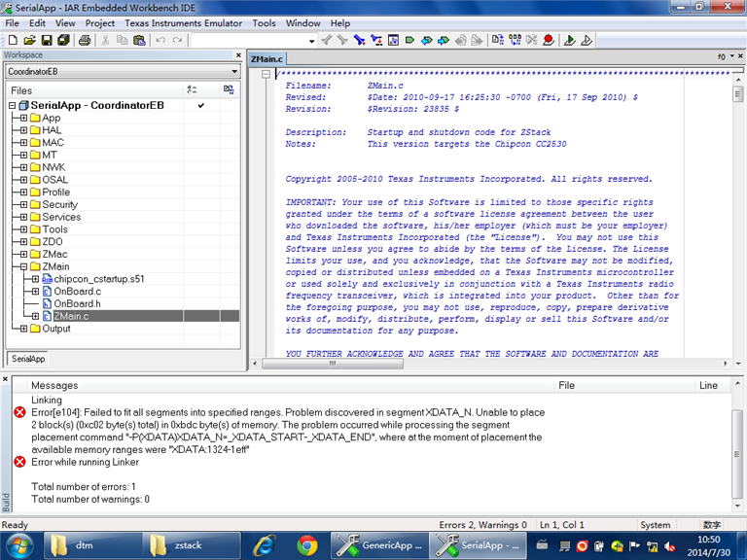Click the editor horizontal scrollbar thumb

pyautogui.click(x=333, y=364)
